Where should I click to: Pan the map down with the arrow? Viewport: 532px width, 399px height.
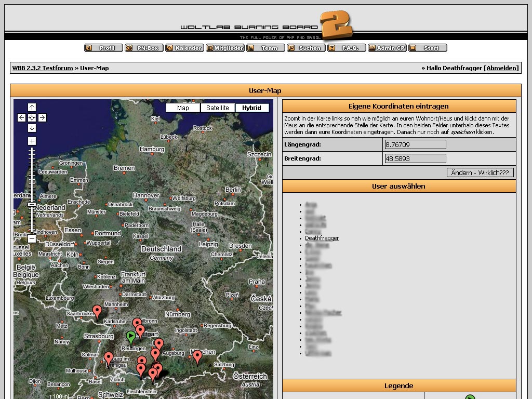point(32,128)
